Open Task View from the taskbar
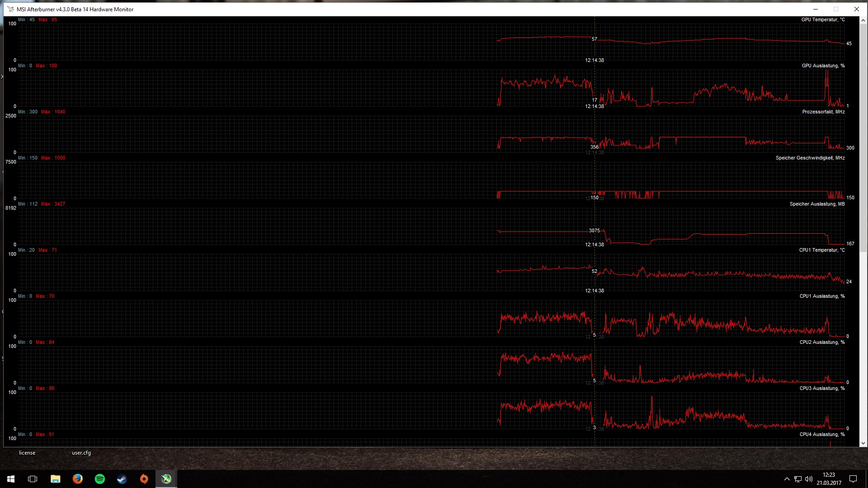 tap(33, 479)
